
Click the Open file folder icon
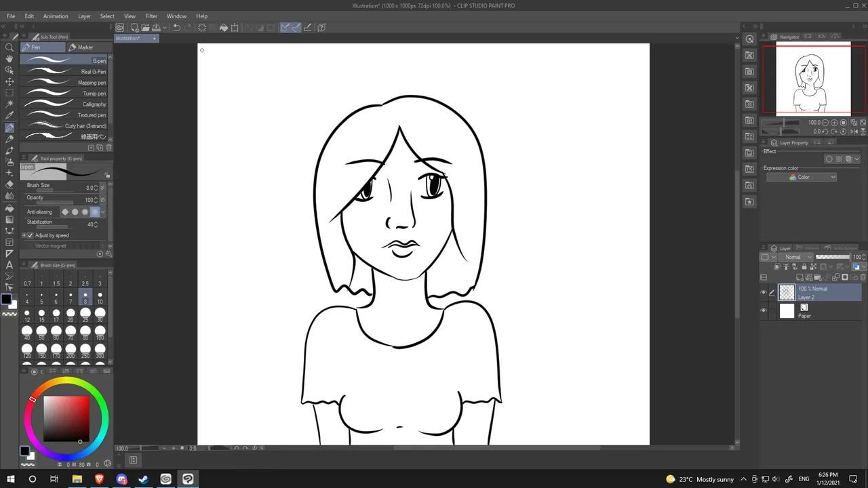145,28
